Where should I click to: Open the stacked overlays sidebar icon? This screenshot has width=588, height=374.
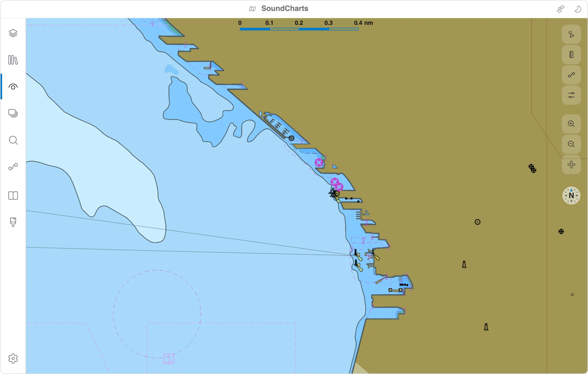click(x=13, y=113)
